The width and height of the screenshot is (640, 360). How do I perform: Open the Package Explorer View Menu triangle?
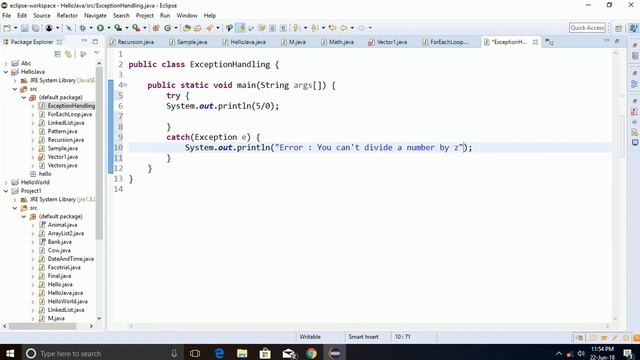tap(97, 53)
